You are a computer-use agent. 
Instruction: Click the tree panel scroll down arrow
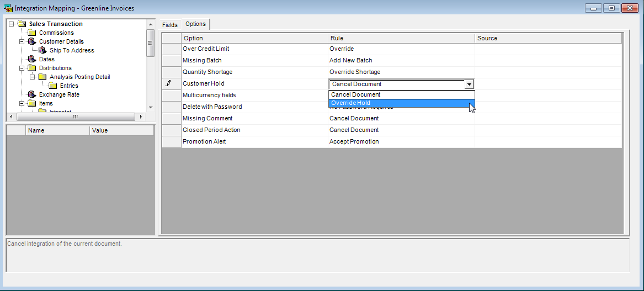click(x=150, y=108)
